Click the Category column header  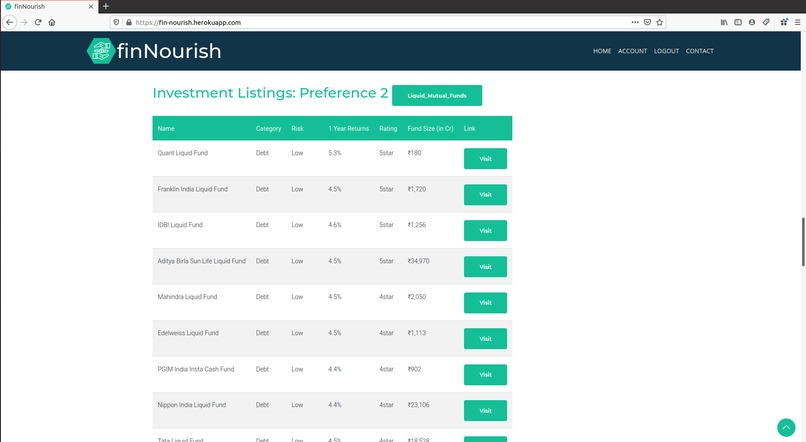pos(268,128)
